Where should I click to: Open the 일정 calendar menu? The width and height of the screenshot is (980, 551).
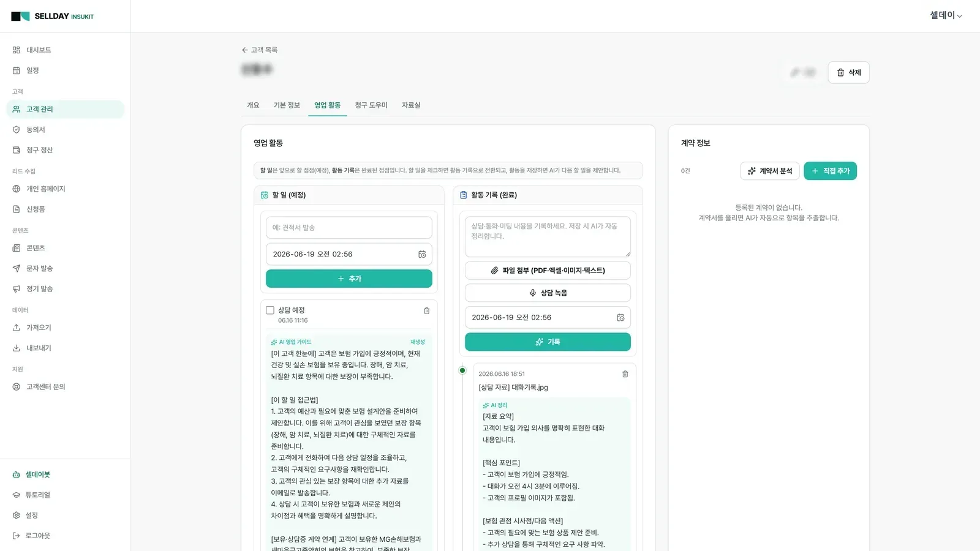click(x=65, y=70)
